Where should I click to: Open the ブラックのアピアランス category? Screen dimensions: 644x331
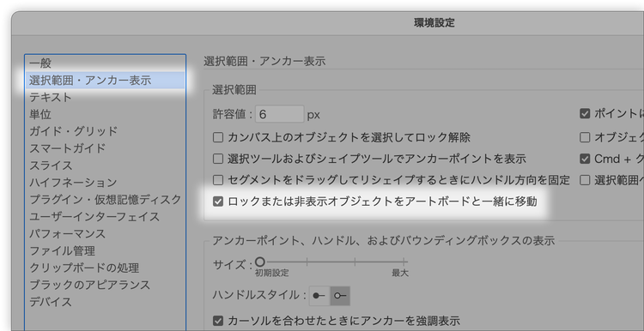tap(105, 284)
